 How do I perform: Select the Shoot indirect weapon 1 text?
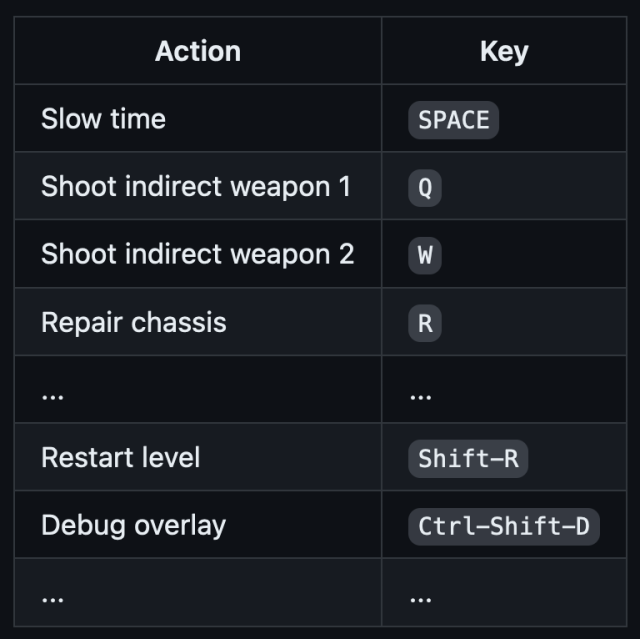pyautogui.click(x=195, y=187)
